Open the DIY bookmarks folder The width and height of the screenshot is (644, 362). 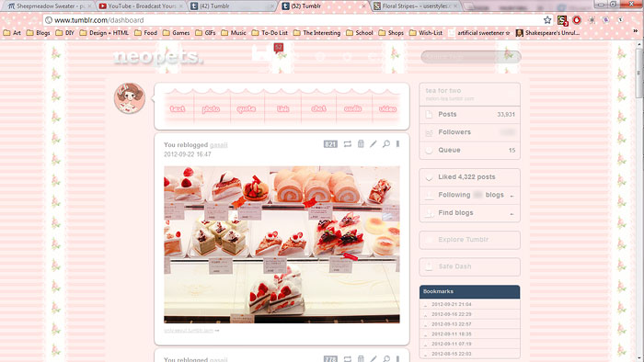click(x=65, y=33)
